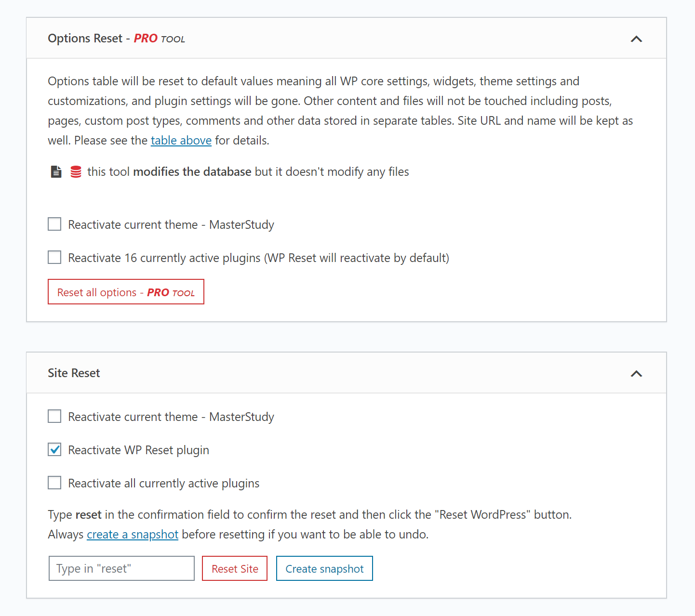Tick Reactivate current theme under Site Reset
The width and height of the screenshot is (695, 616).
coord(54,417)
